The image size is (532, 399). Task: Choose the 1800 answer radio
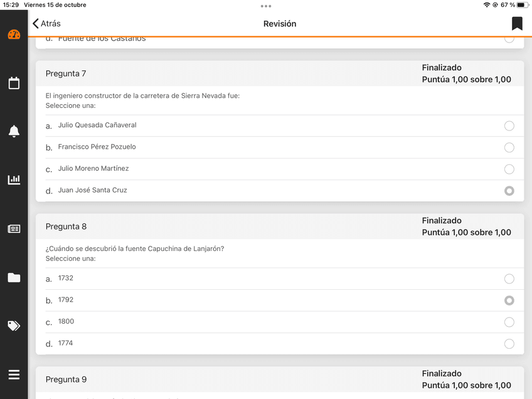click(x=509, y=322)
